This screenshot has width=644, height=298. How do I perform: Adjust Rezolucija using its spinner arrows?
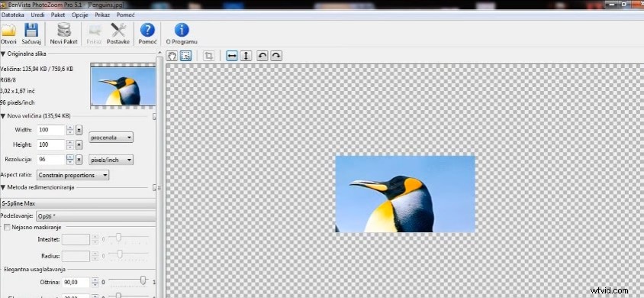[70, 160]
